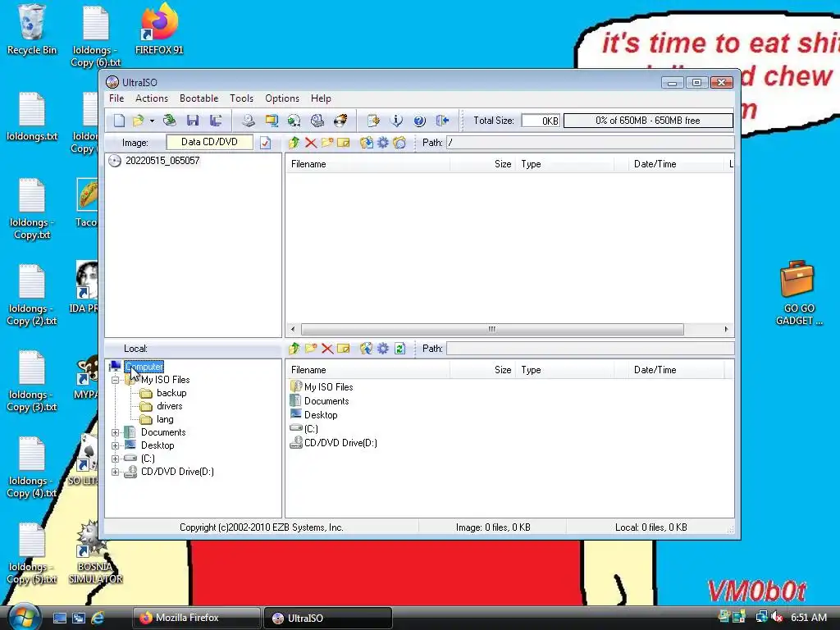Expand the Documents tree node

115,432
